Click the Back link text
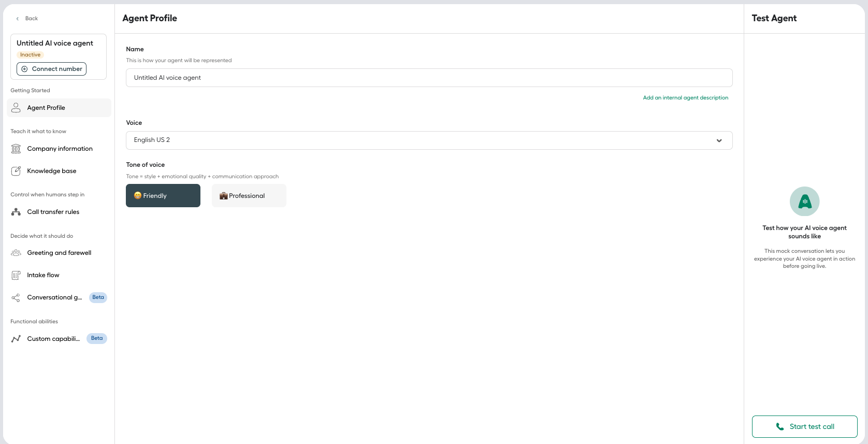 point(32,19)
